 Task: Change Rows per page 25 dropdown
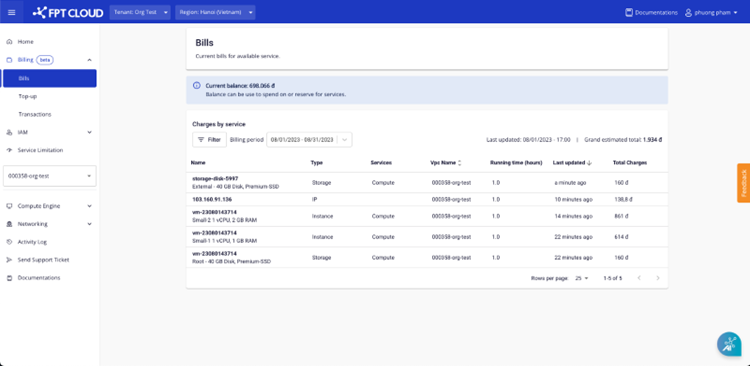point(582,278)
